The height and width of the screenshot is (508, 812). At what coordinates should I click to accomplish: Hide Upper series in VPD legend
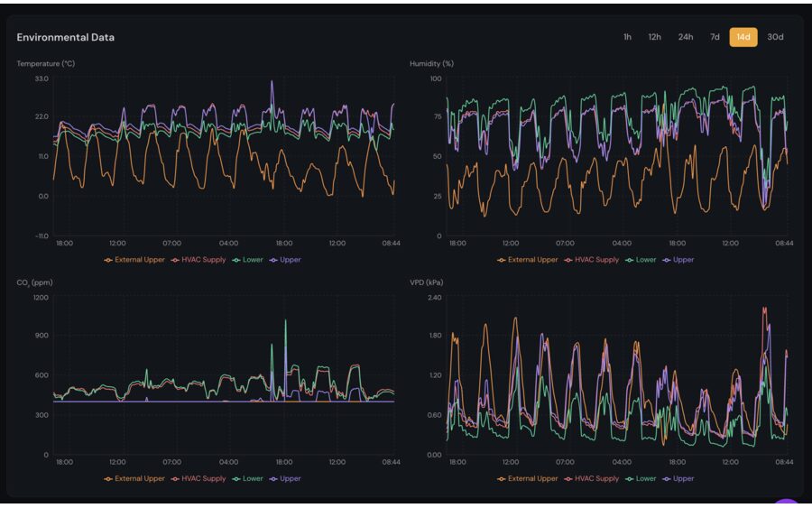[678, 479]
